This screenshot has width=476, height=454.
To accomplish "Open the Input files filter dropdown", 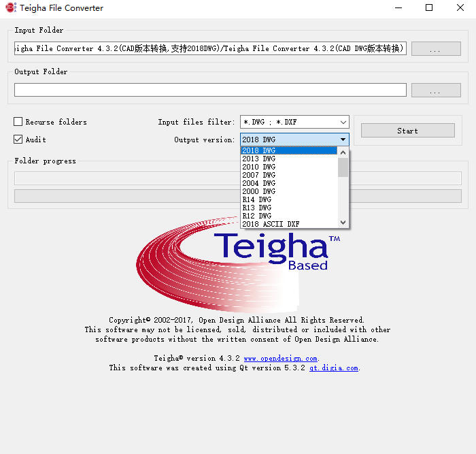I will pos(294,122).
